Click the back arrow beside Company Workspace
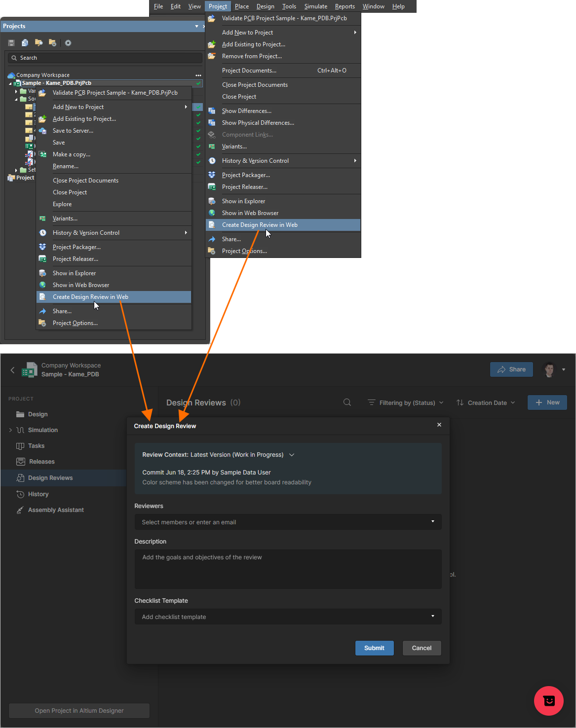The image size is (576, 728). click(12, 370)
